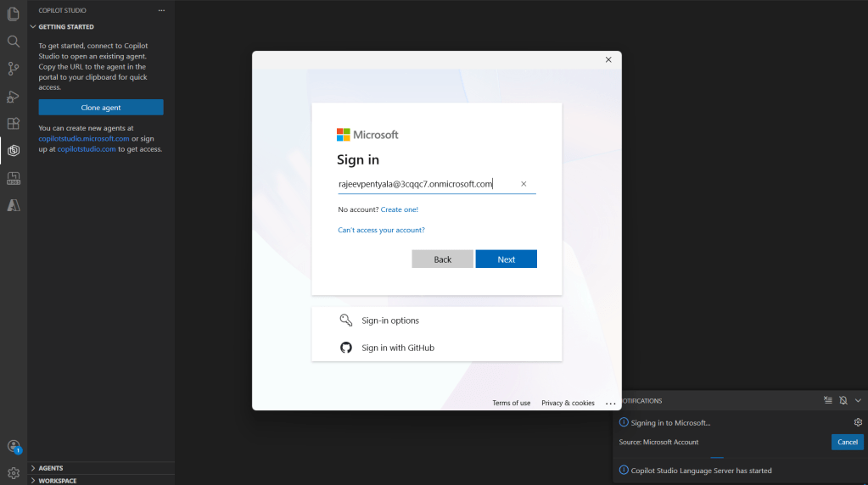Collapse the Getting Started section
Screen dimensions: 868x485
coord(65,27)
